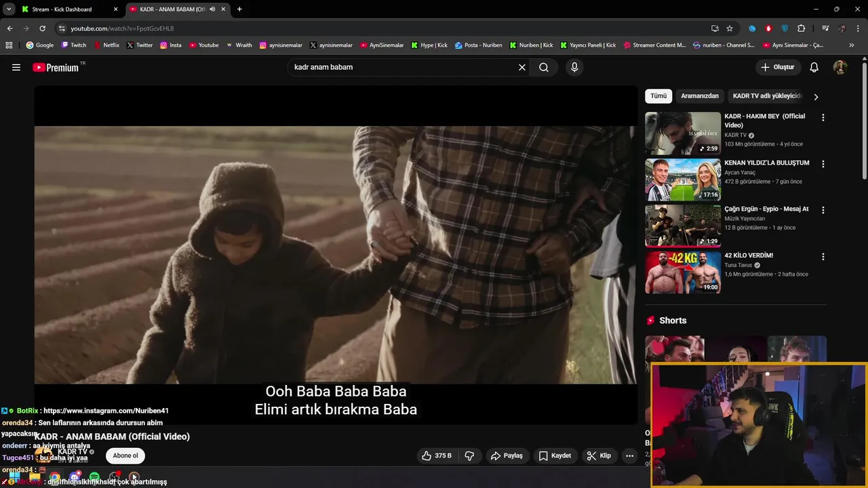This screenshot has height=488, width=868.
Task: Open the KADR - HAKIM BEY video thumbnail
Action: (683, 134)
